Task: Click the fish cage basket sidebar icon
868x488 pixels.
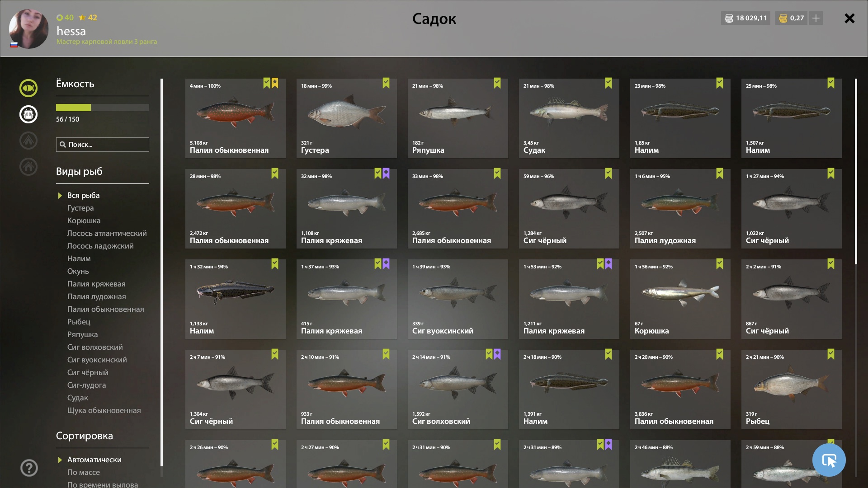Action: pyautogui.click(x=28, y=114)
